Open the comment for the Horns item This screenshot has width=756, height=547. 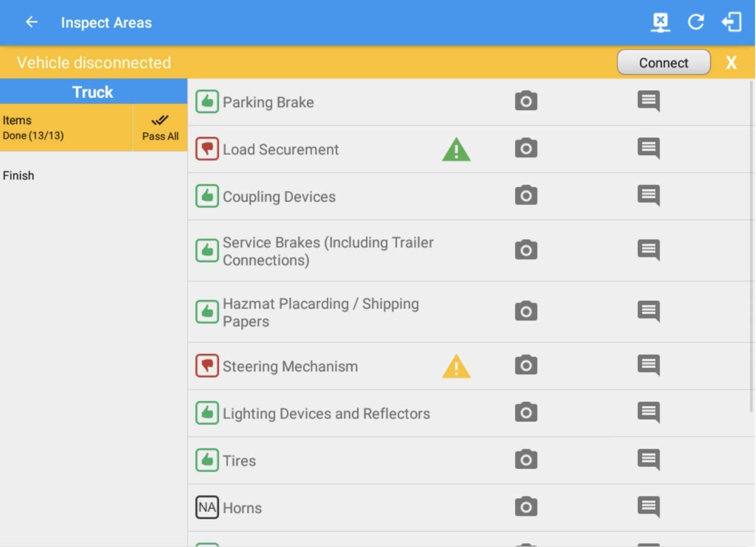(x=649, y=506)
